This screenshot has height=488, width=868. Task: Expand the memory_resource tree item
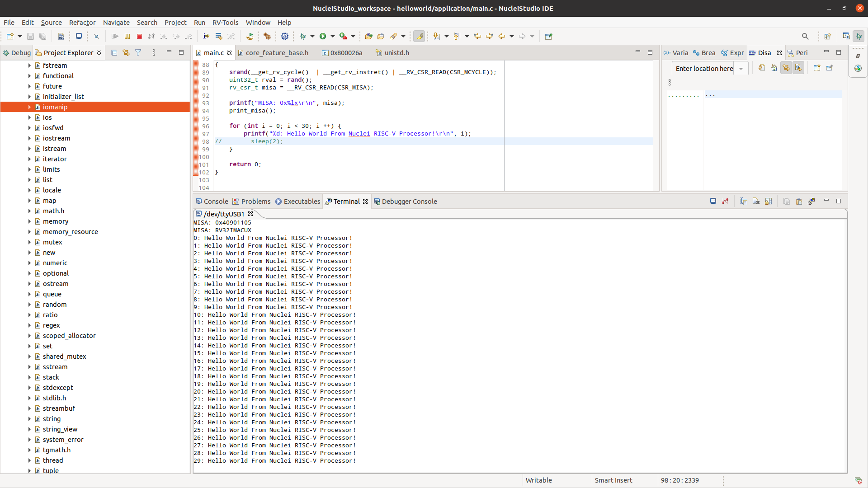pos(29,232)
